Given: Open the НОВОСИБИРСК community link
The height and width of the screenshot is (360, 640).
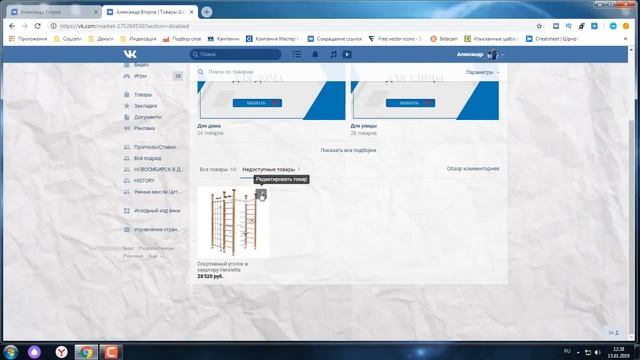Looking at the screenshot, I should 158,169.
